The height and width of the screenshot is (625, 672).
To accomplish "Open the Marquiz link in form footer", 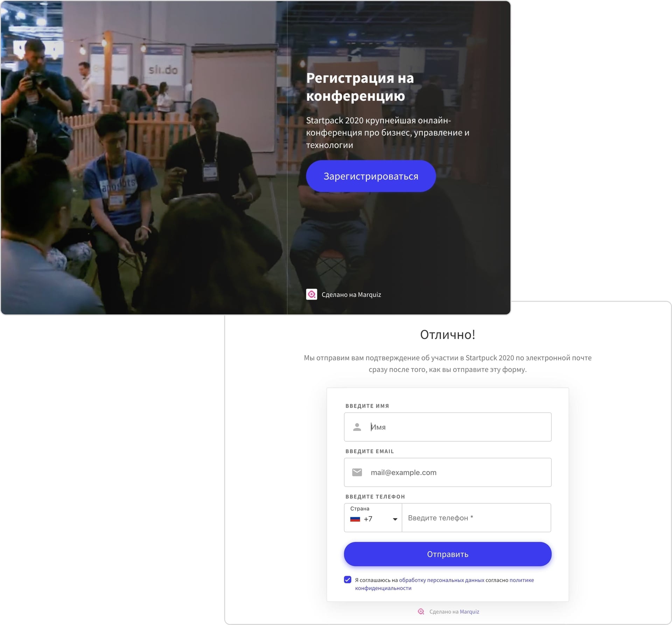I will pyautogui.click(x=469, y=611).
